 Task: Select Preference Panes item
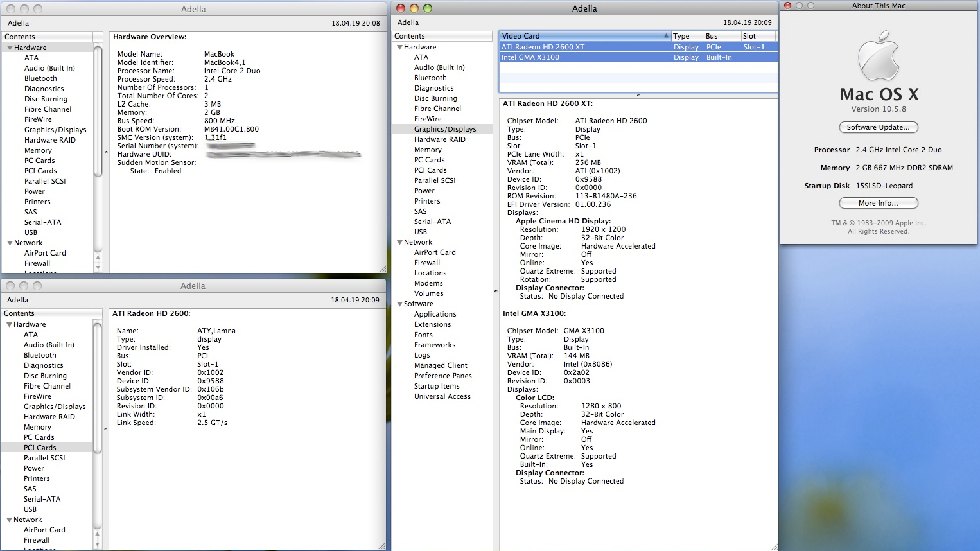[x=443, y=376]
